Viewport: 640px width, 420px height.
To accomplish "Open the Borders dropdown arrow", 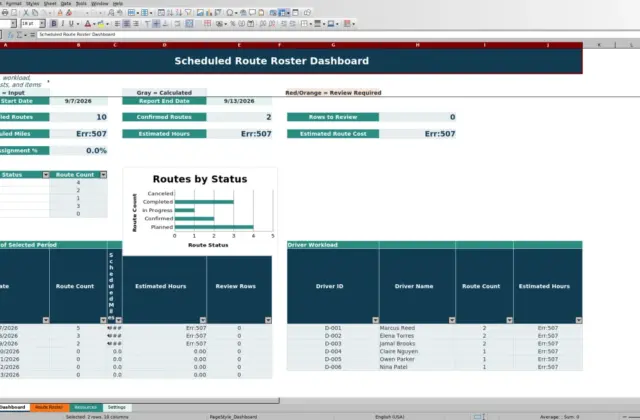I will point(311,24).
